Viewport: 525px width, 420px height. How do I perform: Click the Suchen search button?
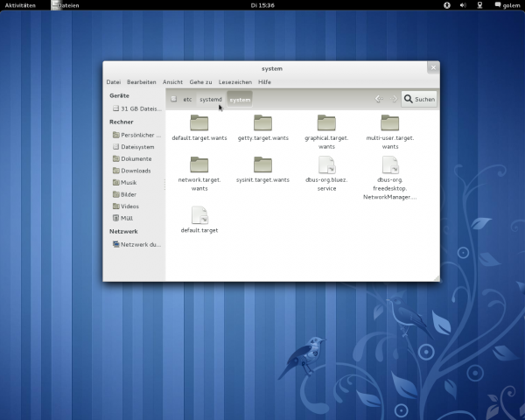point(419,99)
